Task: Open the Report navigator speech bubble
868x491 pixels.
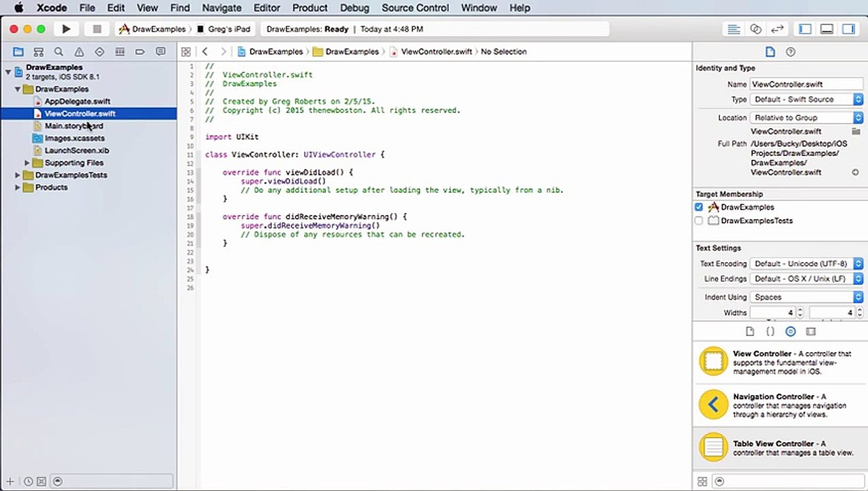Action: [160, 52]
